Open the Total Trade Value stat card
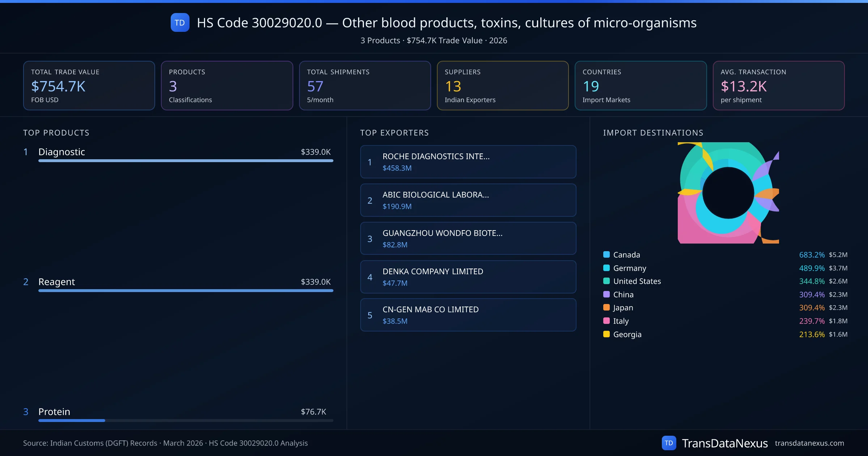 tap(89, 85)
